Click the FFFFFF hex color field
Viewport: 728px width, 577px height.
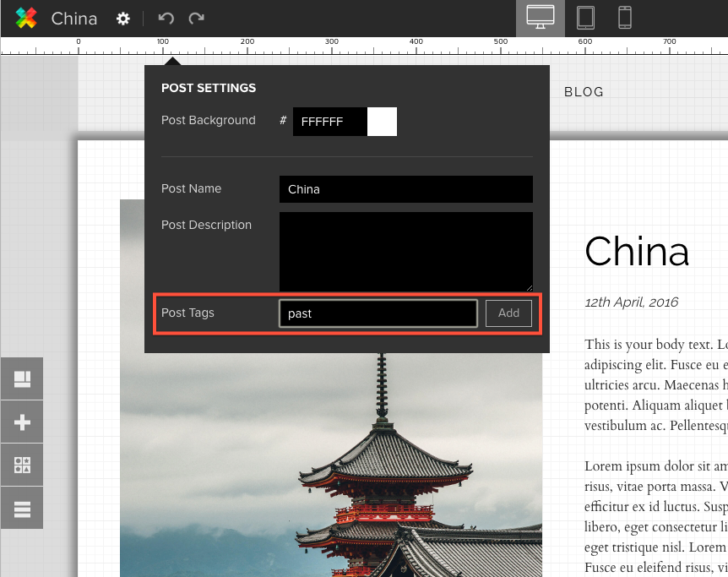pos(330,122)
